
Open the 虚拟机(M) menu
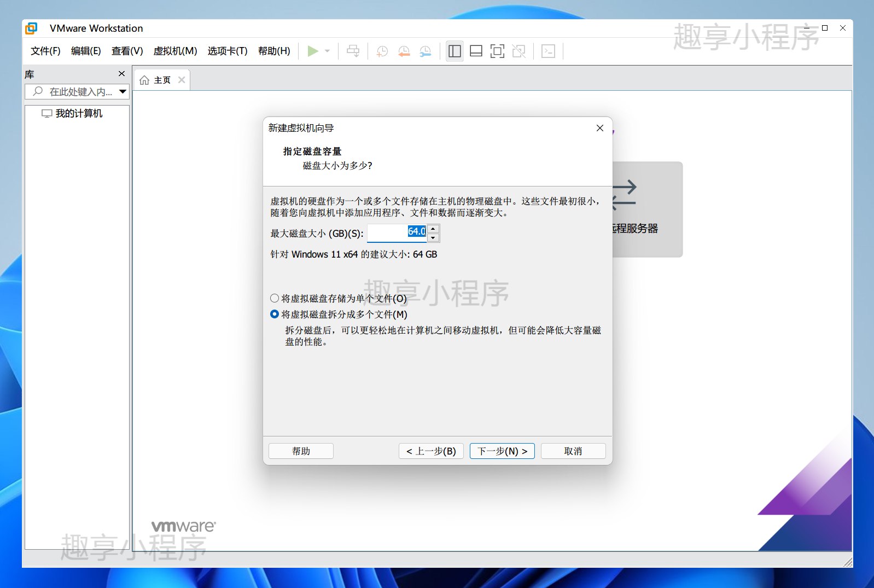(175, 51)
